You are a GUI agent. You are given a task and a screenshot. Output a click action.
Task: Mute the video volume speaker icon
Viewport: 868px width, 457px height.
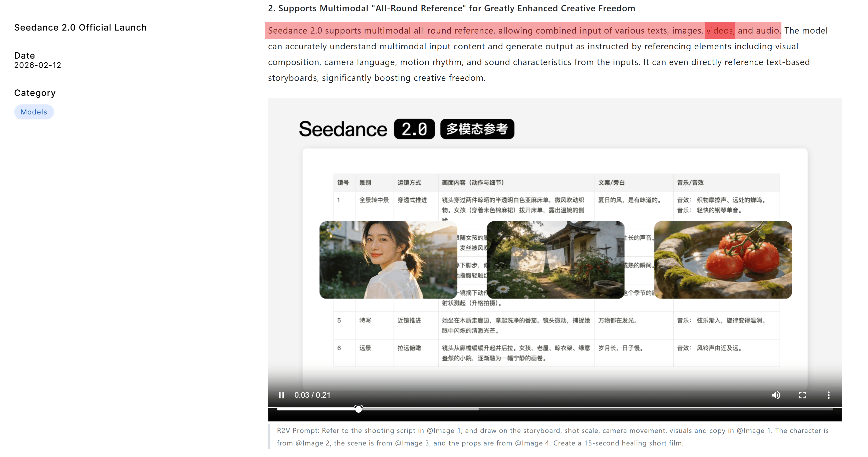776,395
